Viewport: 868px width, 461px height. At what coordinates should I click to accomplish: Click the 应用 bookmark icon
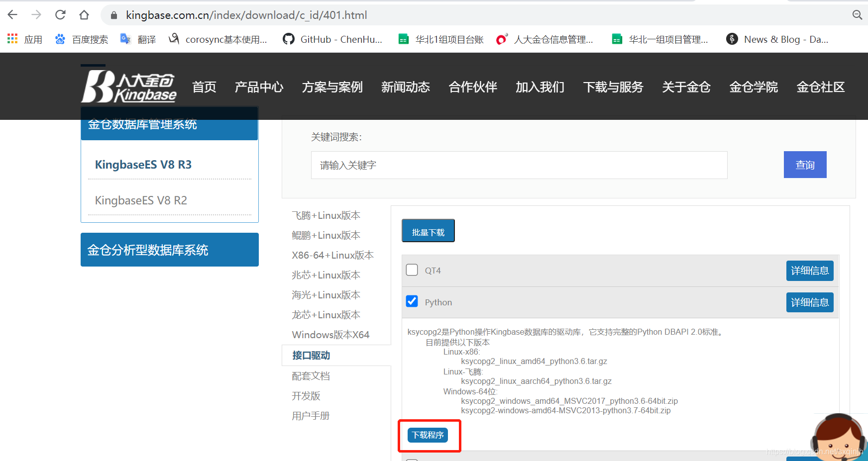pos(12,39)
